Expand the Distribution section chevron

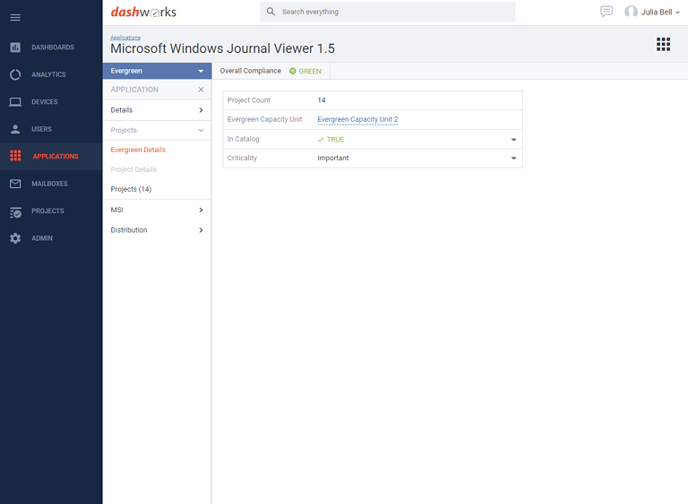tap(201, 230)
